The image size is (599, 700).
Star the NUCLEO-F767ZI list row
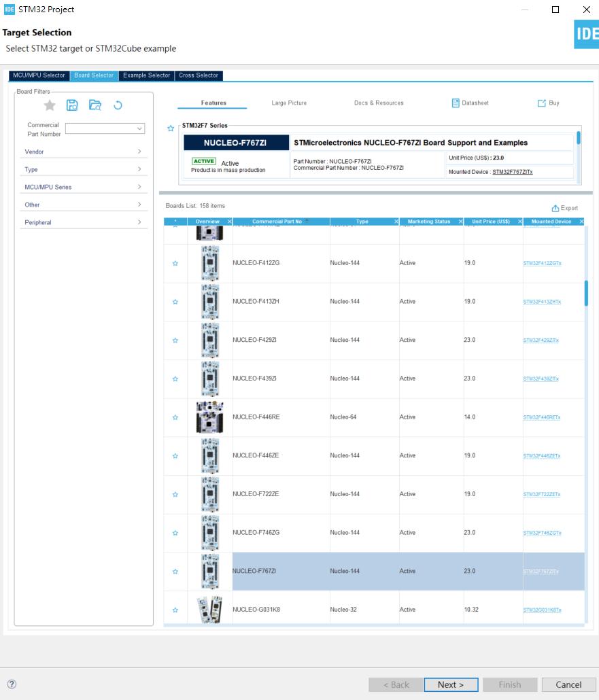tap(175, 572)
